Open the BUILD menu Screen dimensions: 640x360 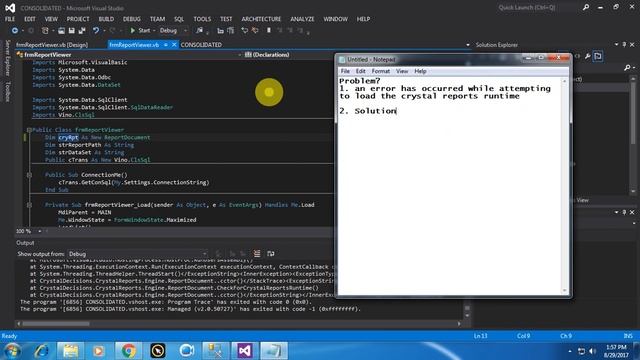click(x=106, y=19)
